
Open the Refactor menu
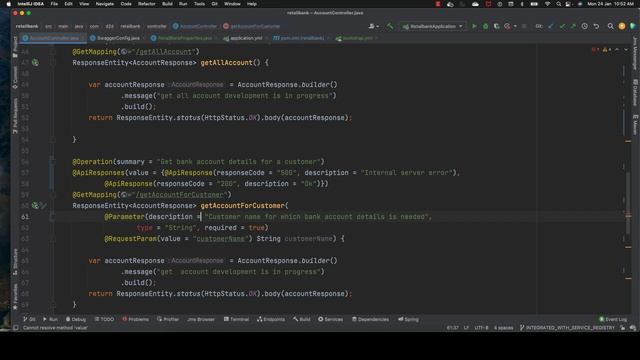coord(147,4)
